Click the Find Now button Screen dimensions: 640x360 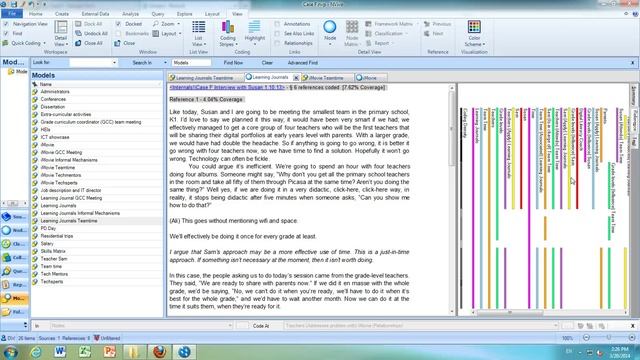[233, 63]
